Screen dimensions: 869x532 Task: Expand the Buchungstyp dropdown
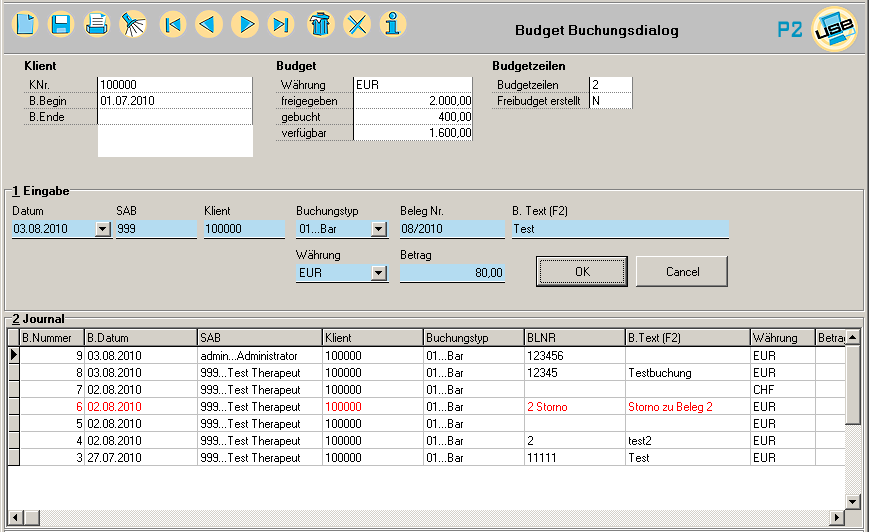pos(378,230)
